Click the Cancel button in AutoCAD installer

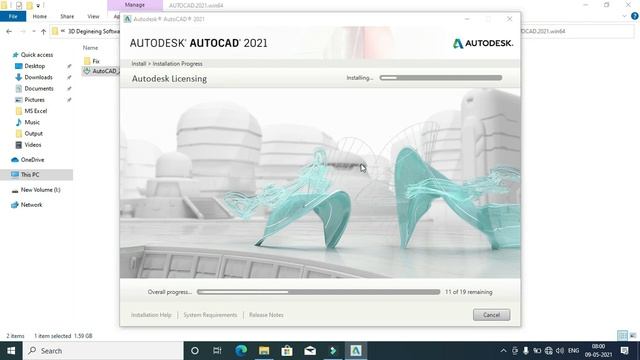pos(491,315)
